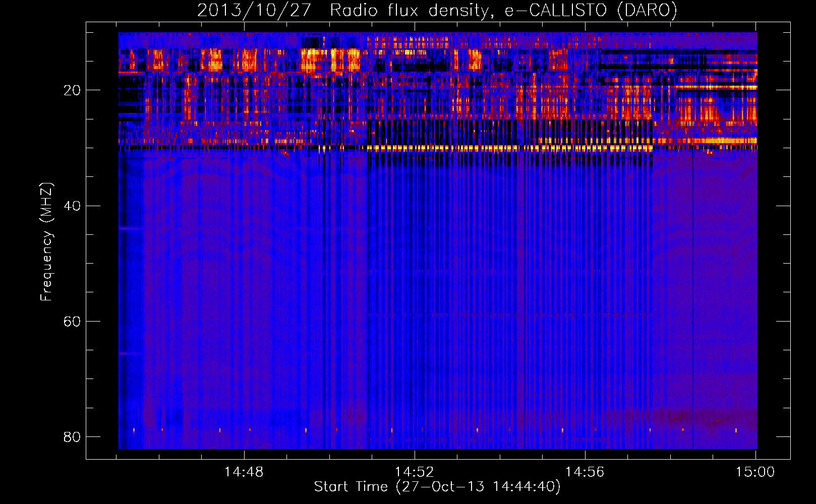Click the 'Start Time (27-Oct-13 14:44:40)' label
Viewport: 816px width, 504px height.
tap(437, 487)
